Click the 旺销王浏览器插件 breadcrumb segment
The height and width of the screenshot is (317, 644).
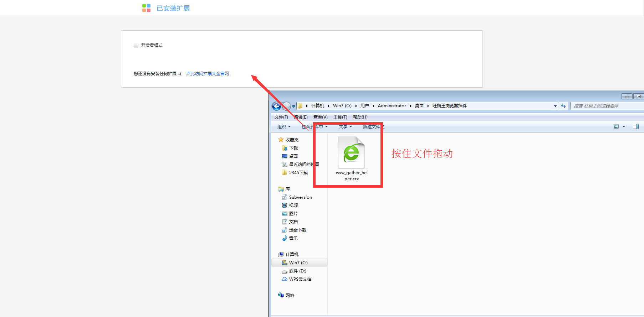point(450,106)
